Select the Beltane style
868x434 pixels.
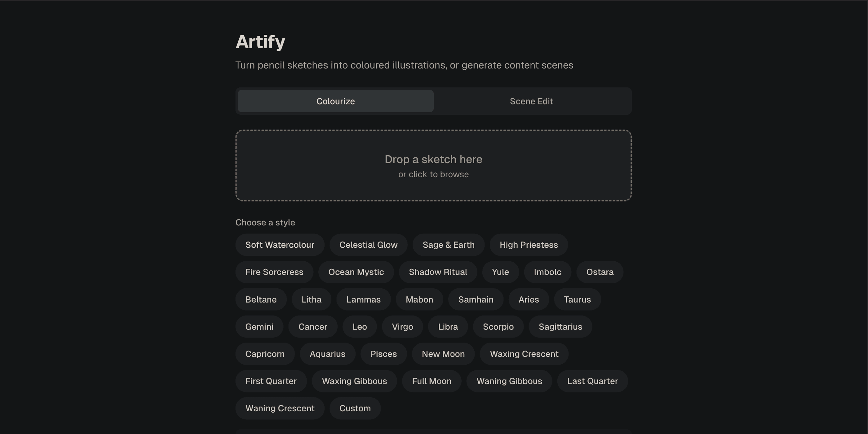click(x=261, y=299)
